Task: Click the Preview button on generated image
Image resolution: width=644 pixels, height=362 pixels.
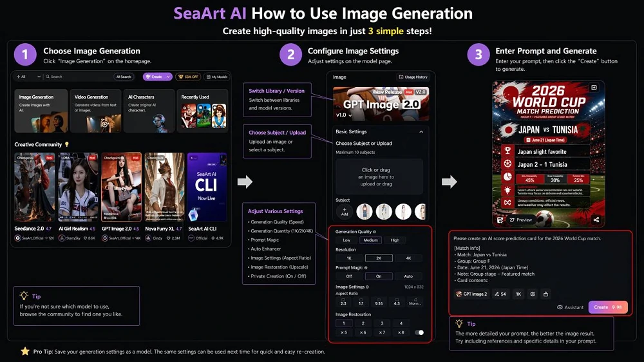Action: [x=521, y=220]
